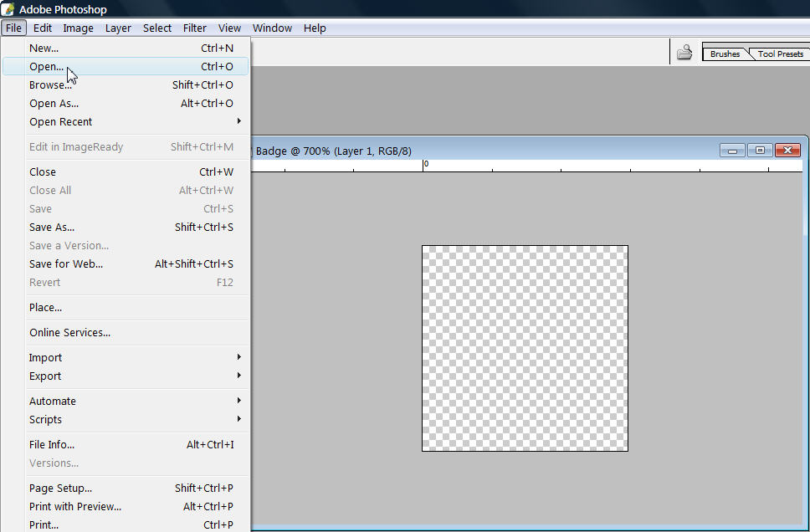Expand the Import submenu
810x532 pixels.
[x=126, y=357]
